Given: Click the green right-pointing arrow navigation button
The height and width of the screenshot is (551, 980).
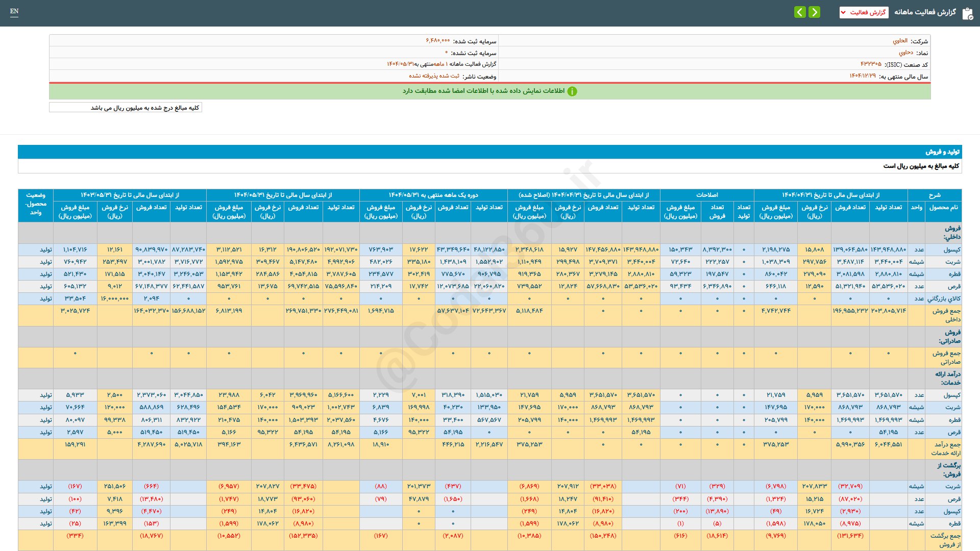Looking at the screenshot, I should click(x=815, y=12).
